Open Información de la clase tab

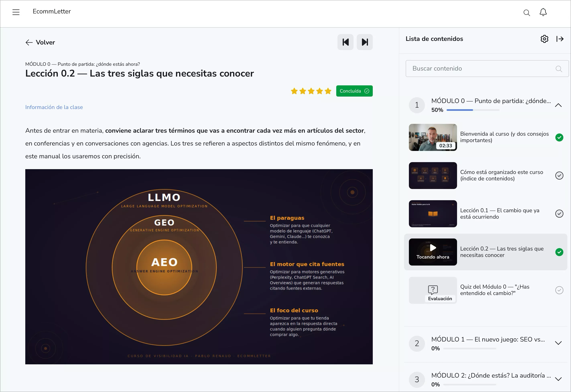(54, 107)
